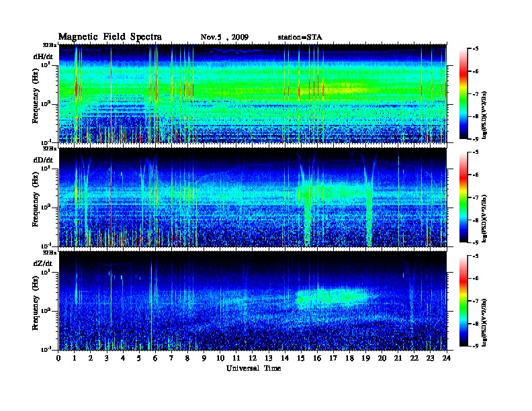Click hour tick label "17" on time axis
This screenshot has height=411, width=532.
pyautogui.click(x=333, y=358)
